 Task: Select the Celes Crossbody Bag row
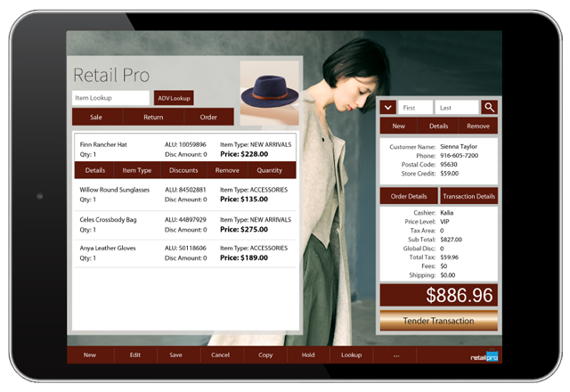coord(185,225)
